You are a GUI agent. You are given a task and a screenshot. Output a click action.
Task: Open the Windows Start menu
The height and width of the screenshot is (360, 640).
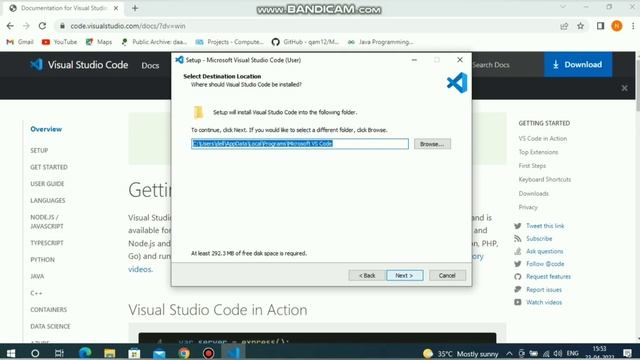pos(11,353)
